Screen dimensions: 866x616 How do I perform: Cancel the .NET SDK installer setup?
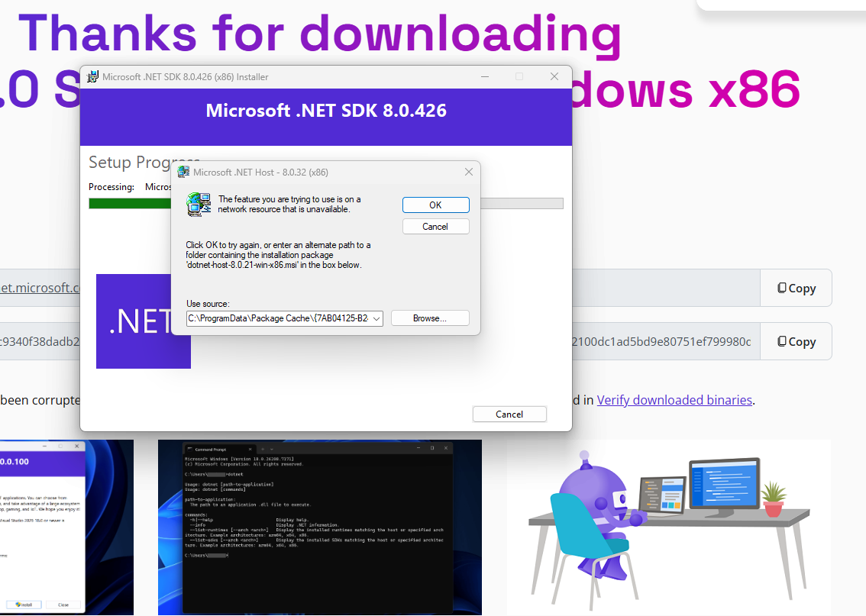[x=509, y=414]
